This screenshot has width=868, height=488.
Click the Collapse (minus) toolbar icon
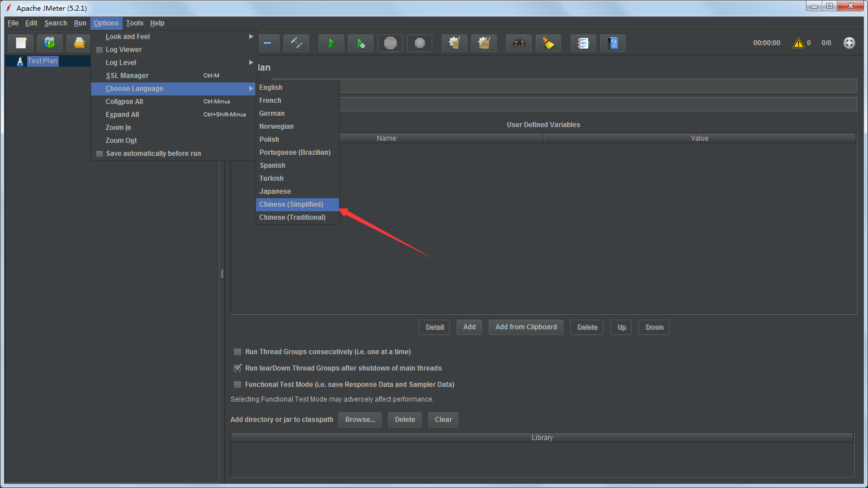point(267,43)
